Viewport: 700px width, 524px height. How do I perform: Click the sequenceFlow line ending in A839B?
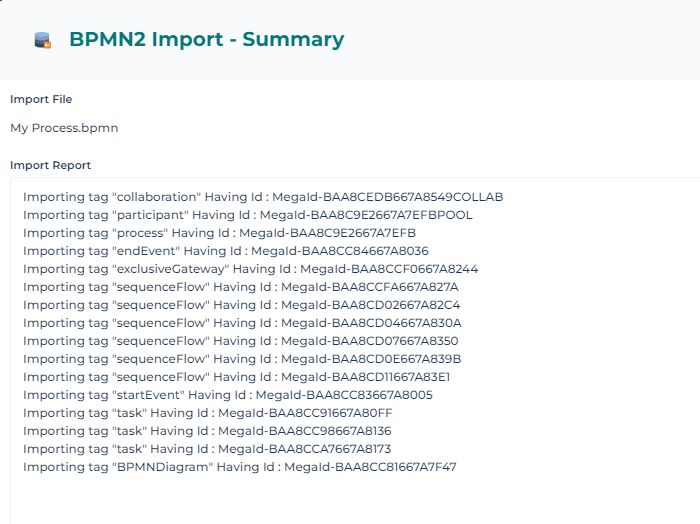242,359
